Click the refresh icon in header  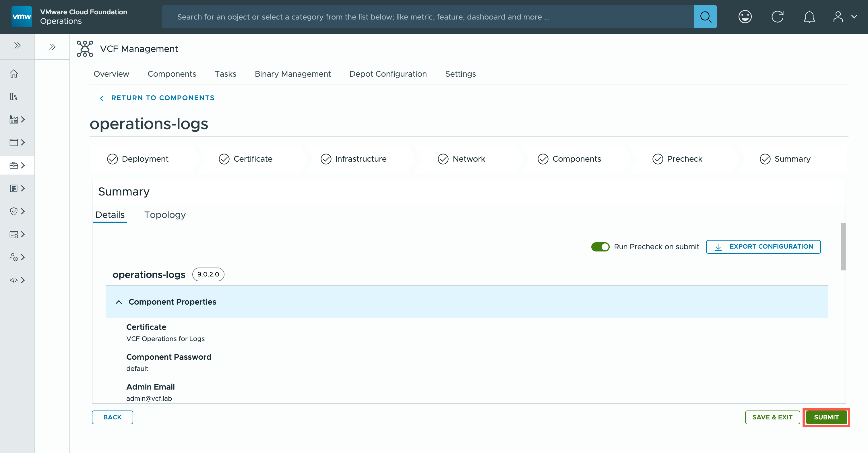coord(777,17)
